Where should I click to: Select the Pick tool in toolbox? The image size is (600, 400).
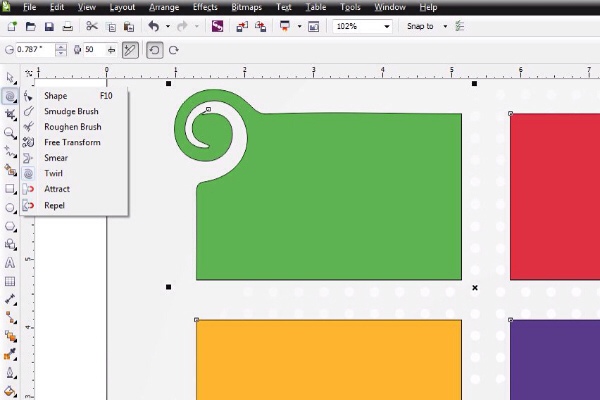pos(10,77)
